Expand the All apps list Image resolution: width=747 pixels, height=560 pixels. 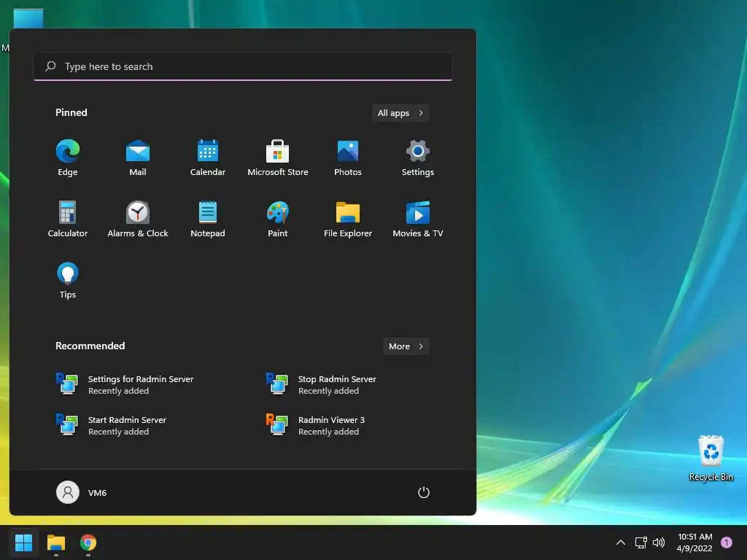400,113
